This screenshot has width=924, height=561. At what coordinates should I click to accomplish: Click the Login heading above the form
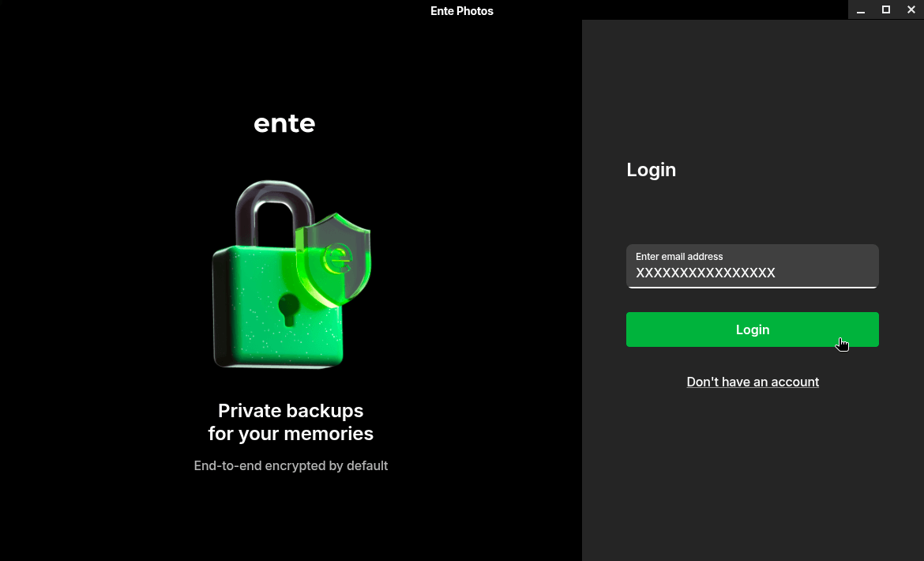(652, 170)
